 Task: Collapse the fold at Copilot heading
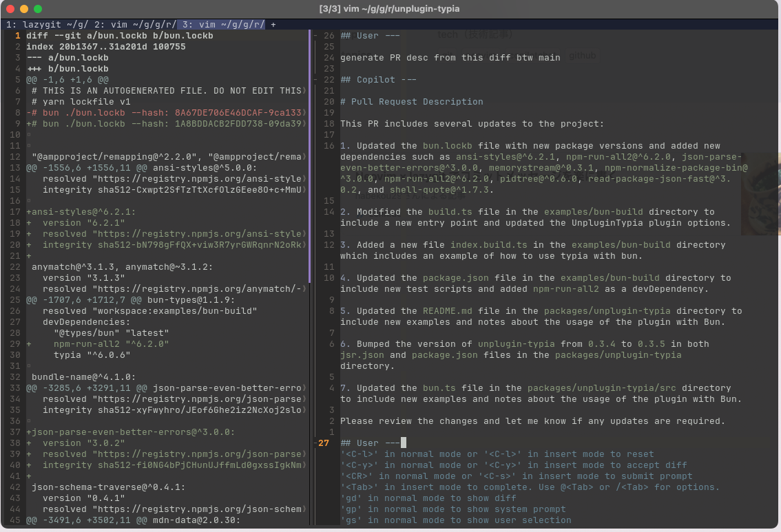[x=315, y=80]
